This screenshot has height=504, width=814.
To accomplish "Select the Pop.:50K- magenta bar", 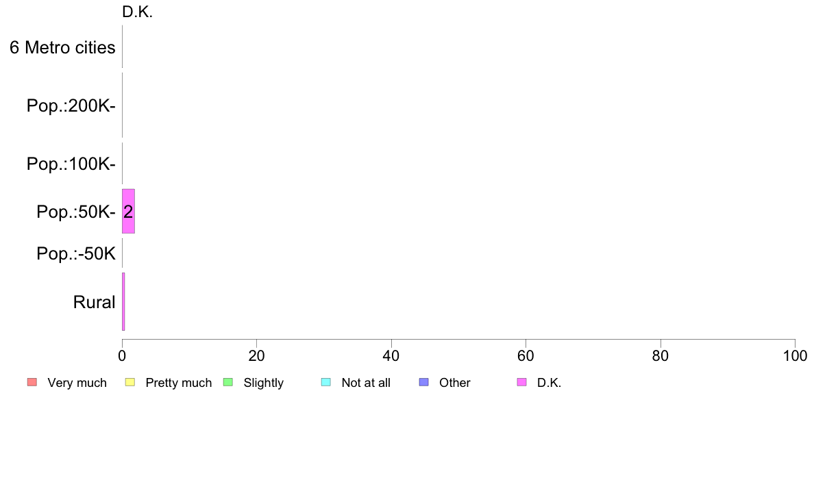I will [129, 211].
